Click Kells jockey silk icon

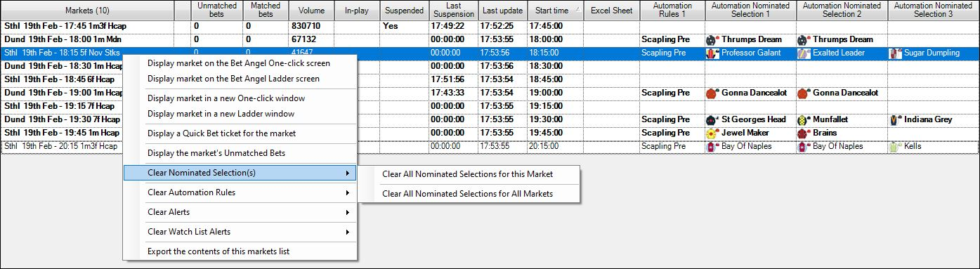tap(896, 146)
